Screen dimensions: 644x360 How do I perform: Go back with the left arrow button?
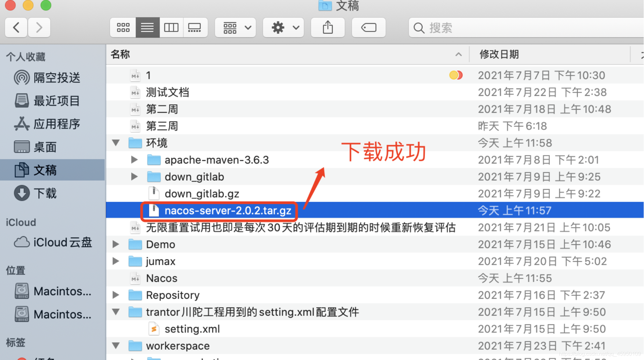pos(16,27)
